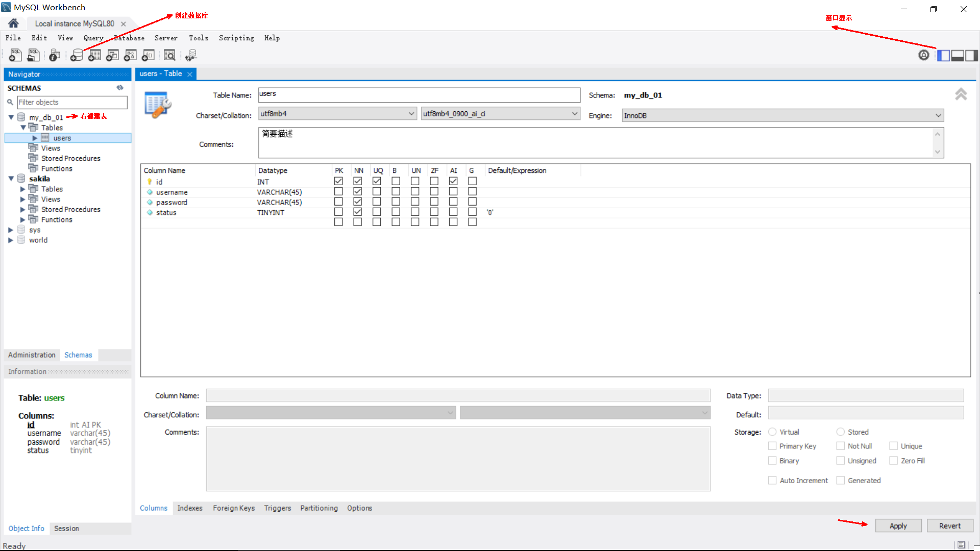
Task: Toggle UN checkbox for status column
Action: tap(415, 212)
